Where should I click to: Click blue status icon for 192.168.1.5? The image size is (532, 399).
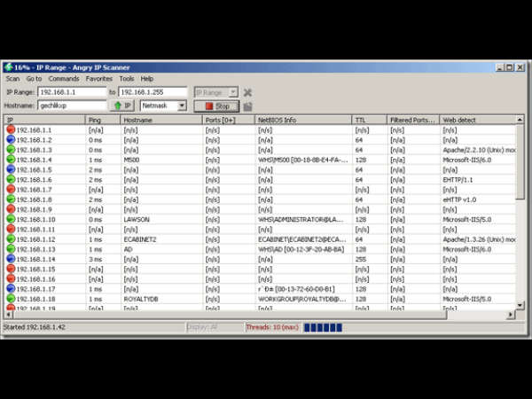[11, 169]
